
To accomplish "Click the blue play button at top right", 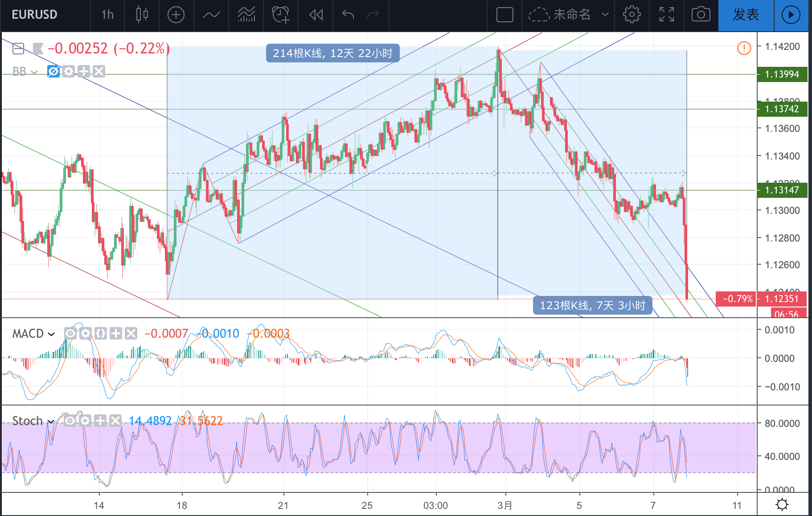I will (791, 15).
